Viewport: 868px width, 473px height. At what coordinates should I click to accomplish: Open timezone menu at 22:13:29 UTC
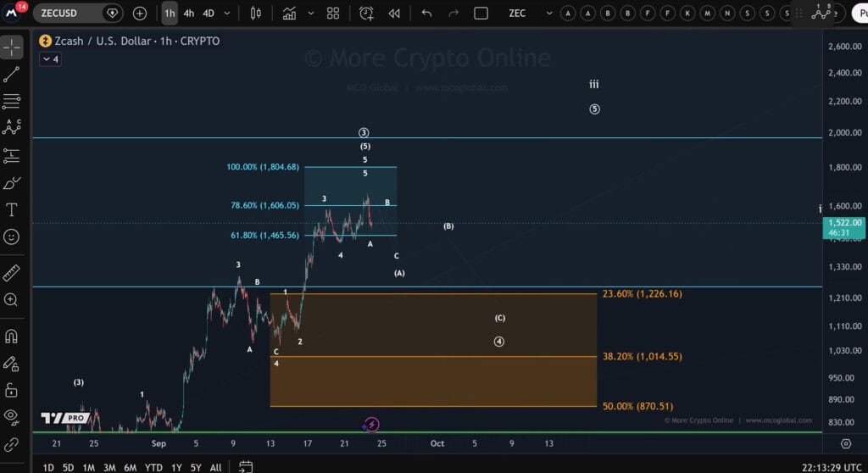[x=832, y=467]
